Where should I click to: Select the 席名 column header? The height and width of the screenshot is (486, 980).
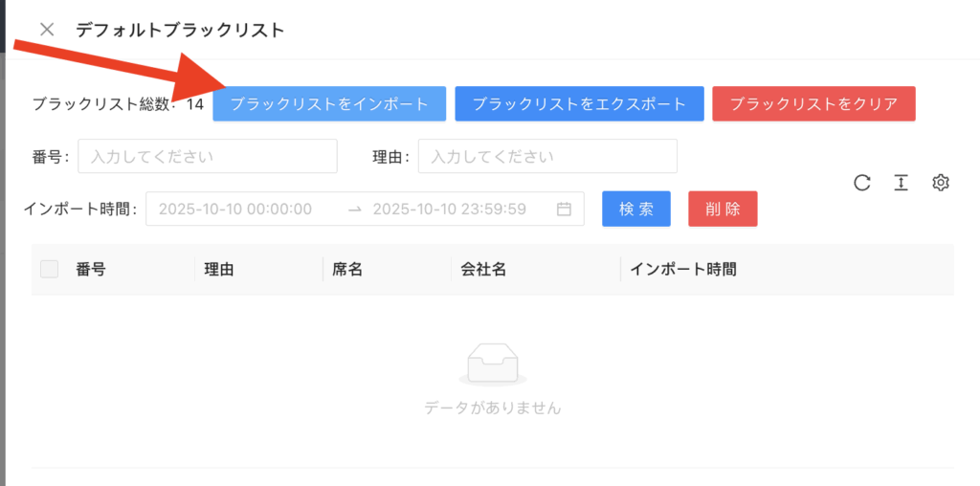point(347,270)
